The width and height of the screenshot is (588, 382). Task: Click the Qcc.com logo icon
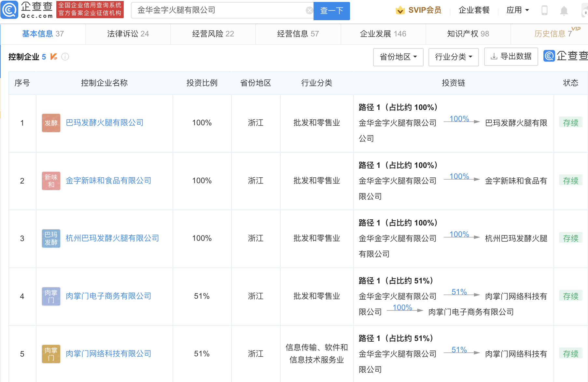click(x=10, y=10)
